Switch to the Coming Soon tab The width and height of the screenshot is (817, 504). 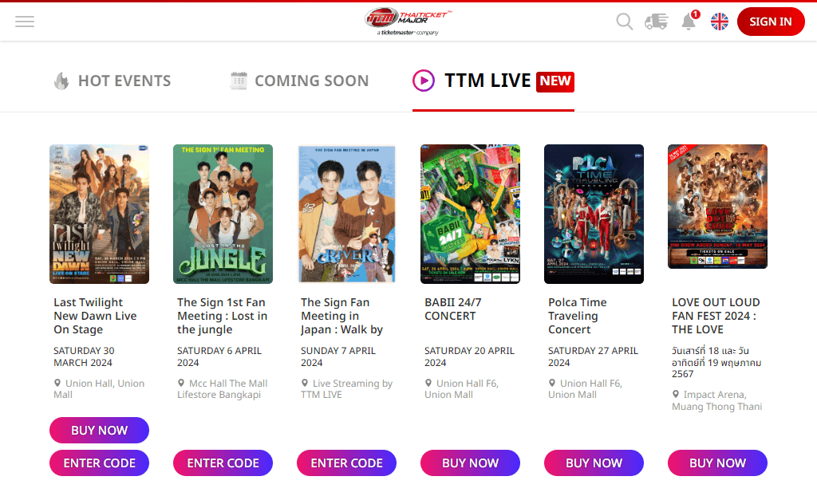point(300,81)
